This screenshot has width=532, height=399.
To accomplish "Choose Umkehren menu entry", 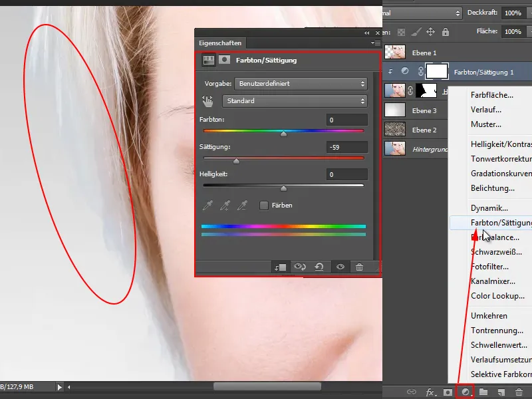I will coord(489,315).
